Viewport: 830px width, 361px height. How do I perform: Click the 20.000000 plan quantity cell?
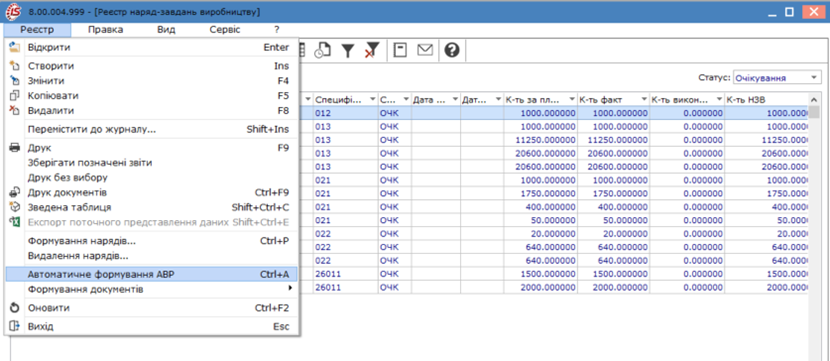point(540,234)
